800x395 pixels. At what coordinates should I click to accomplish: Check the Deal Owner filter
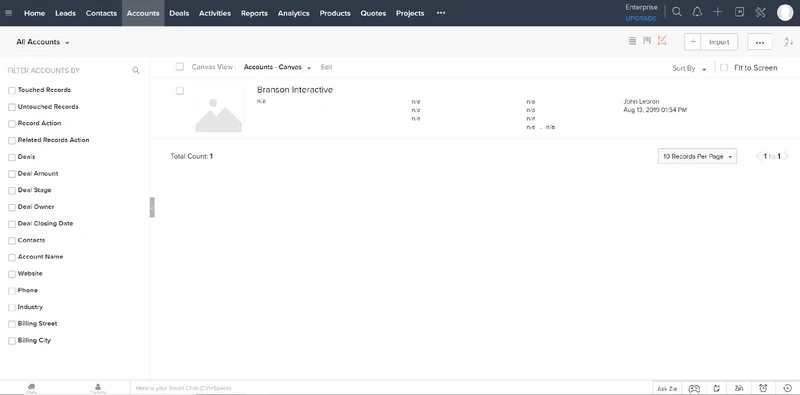12,208
